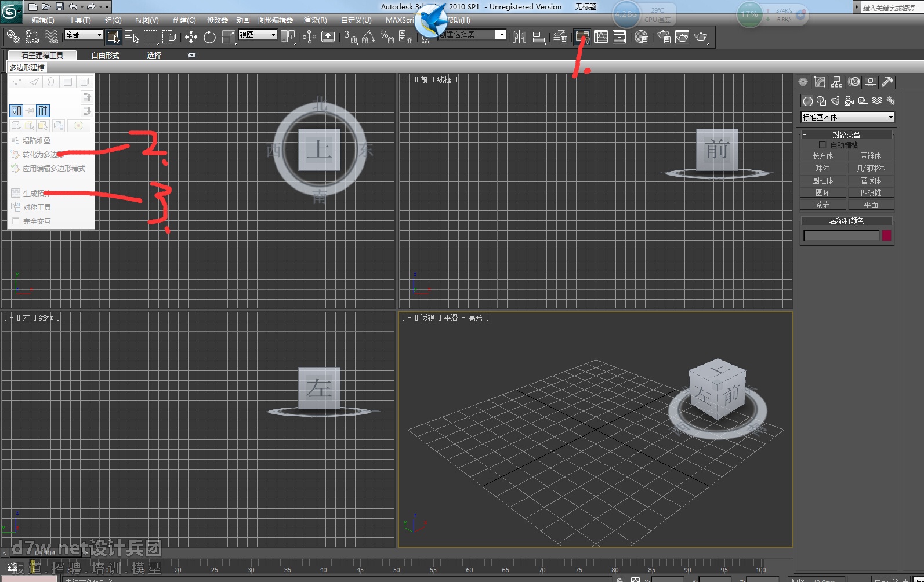Open the reference coordinate 视图 dropdown

[258, 35]
